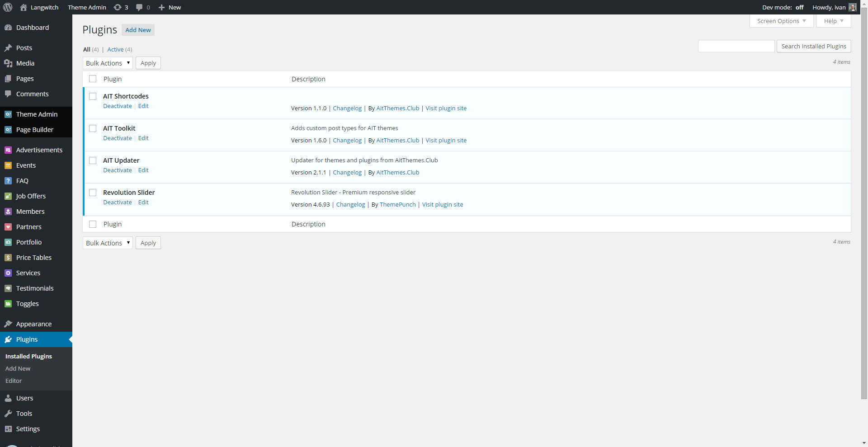Click the Search Installed Plugins button
This screenshot has width=868, height=447.
(x=813, y=46)
